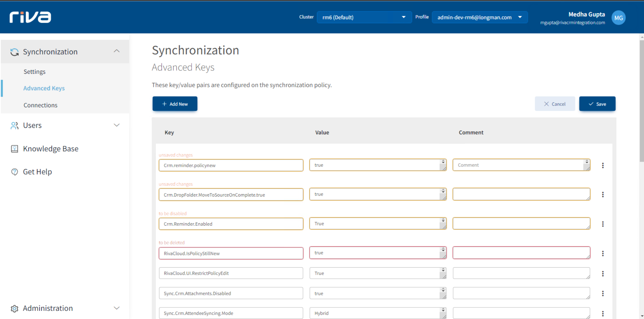This screenshot has width=644, height=319.
Task: Select Advanced Keys in sidebar
Action: (44, 88)
